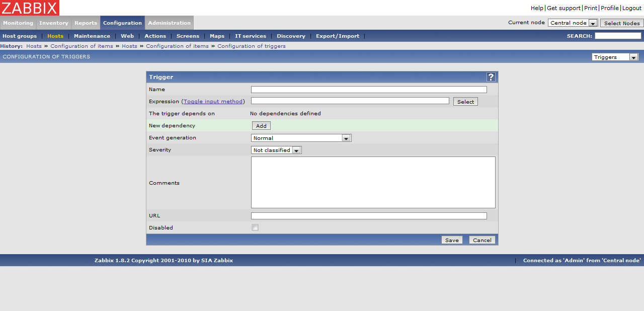This screenshot has height=311, width=644.
Task: Open the Severity dropdown
Action: tap(276, 150)
